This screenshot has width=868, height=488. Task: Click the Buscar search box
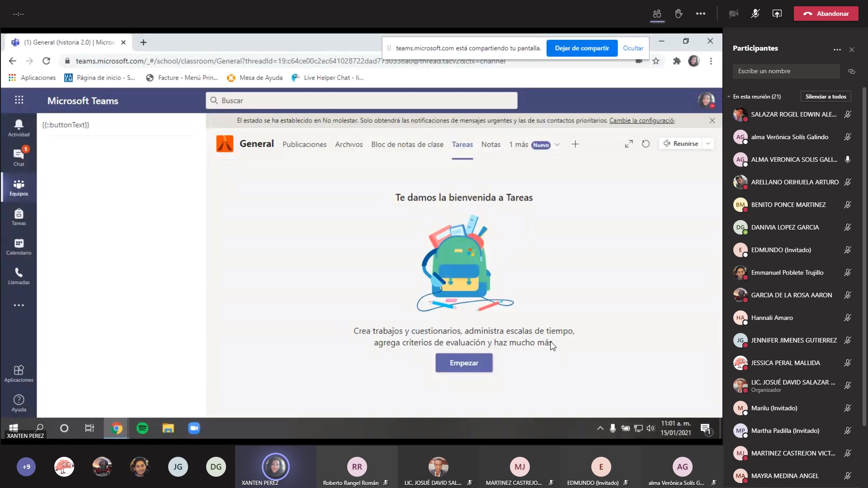(x=362, y=100)
